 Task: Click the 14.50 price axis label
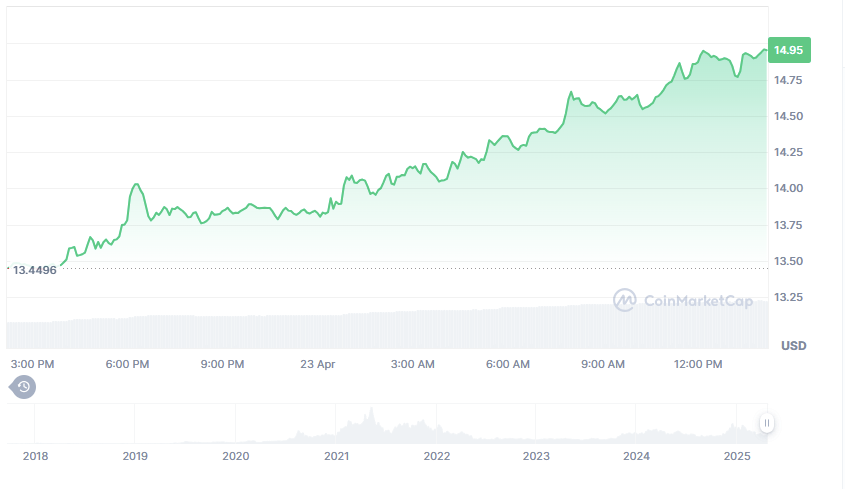coord(788,116)
